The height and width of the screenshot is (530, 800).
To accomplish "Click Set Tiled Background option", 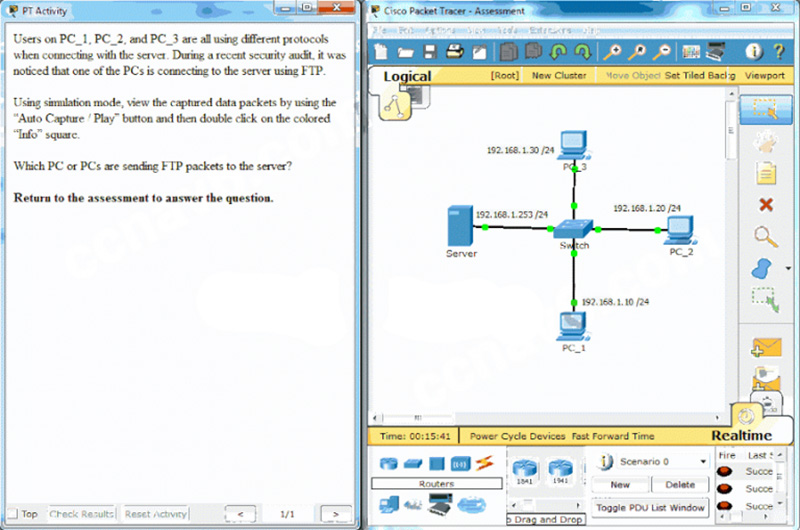I will (699, 75).
